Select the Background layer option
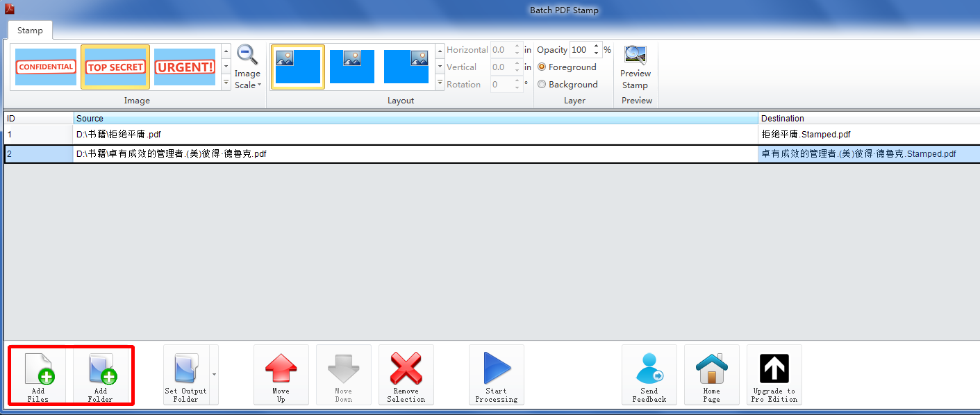 tap(567, 85)
